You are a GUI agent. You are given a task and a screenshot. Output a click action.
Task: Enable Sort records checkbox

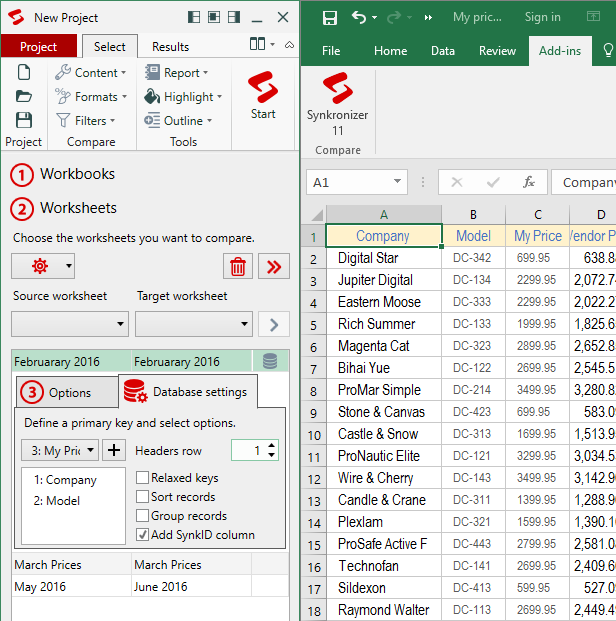tap(142, 497)
